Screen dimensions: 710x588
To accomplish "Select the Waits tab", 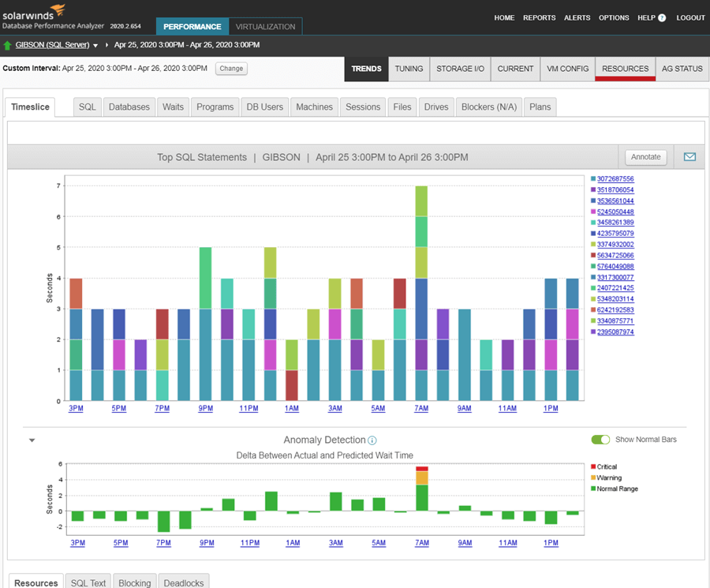I will [173, 107].
